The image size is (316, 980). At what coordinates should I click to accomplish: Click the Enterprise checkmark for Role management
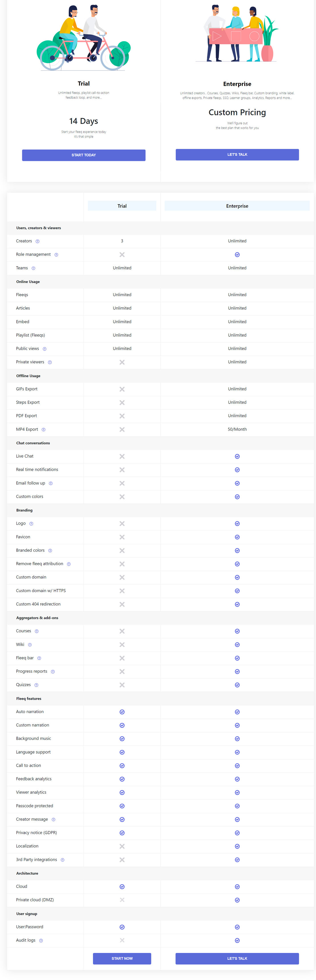click(x=237, y=255)
